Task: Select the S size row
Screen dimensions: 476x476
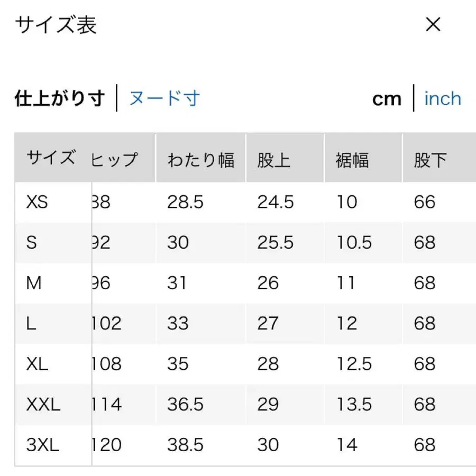Action: [x=32, y=242]
